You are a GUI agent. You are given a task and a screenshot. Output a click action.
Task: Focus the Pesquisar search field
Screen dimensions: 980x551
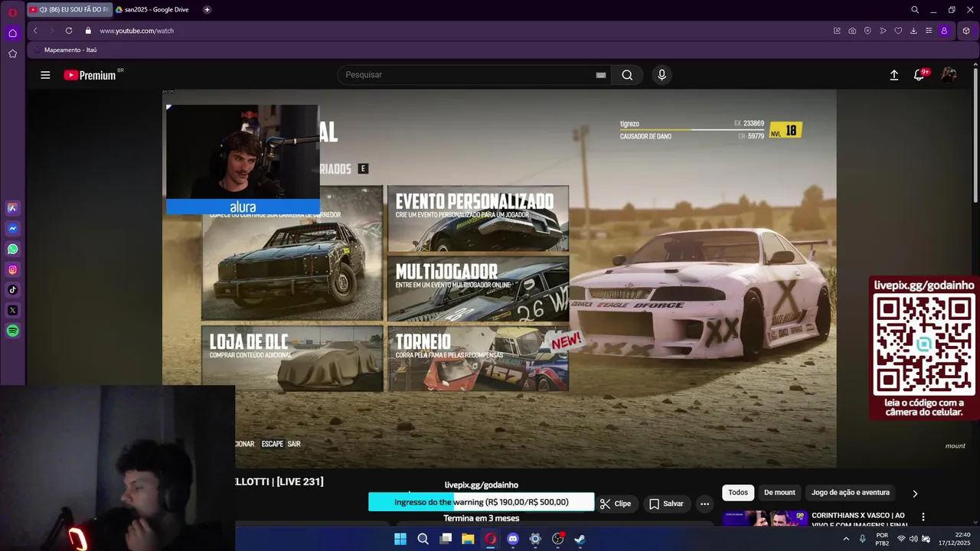point(467,75)
